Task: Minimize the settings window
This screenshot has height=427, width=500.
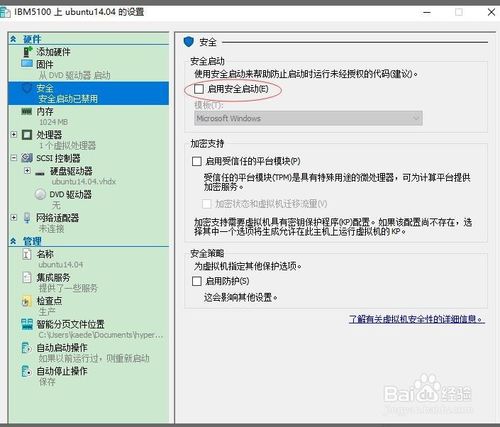Action: [x=427, y=12]
